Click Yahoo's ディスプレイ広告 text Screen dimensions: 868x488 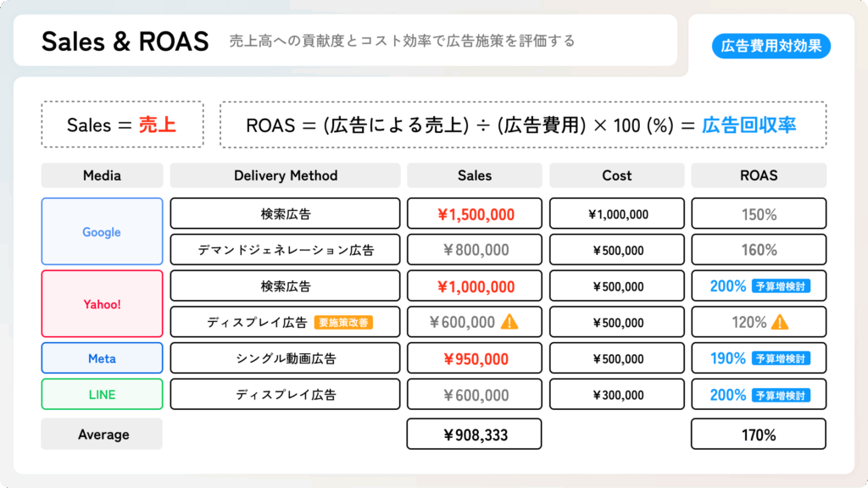click(257, 323)
